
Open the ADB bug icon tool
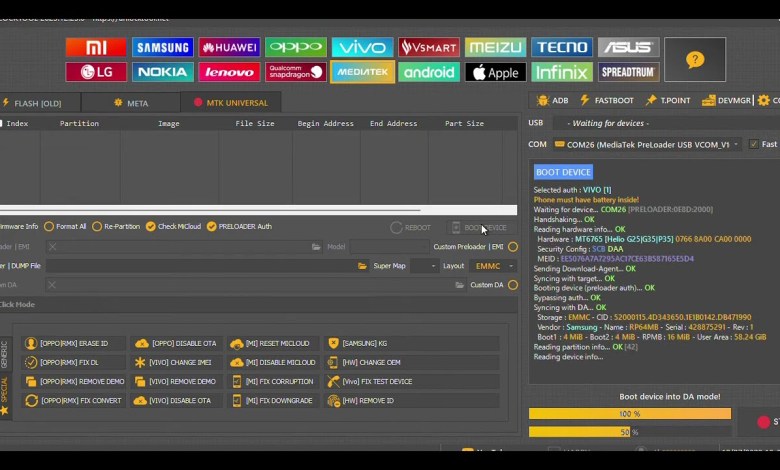(x=553, y=101)
